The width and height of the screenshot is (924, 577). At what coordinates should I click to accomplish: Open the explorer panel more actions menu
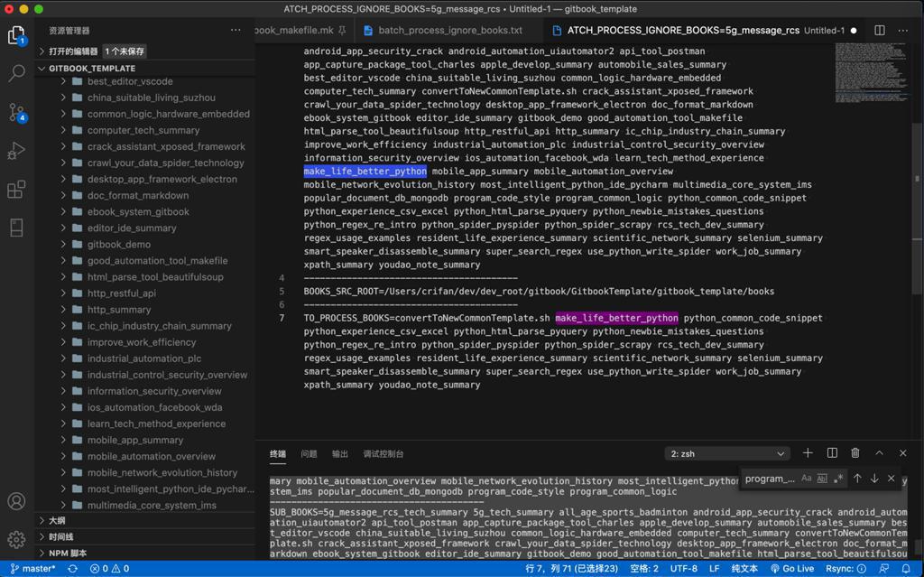pyautogui.click(x=236, y=30)
